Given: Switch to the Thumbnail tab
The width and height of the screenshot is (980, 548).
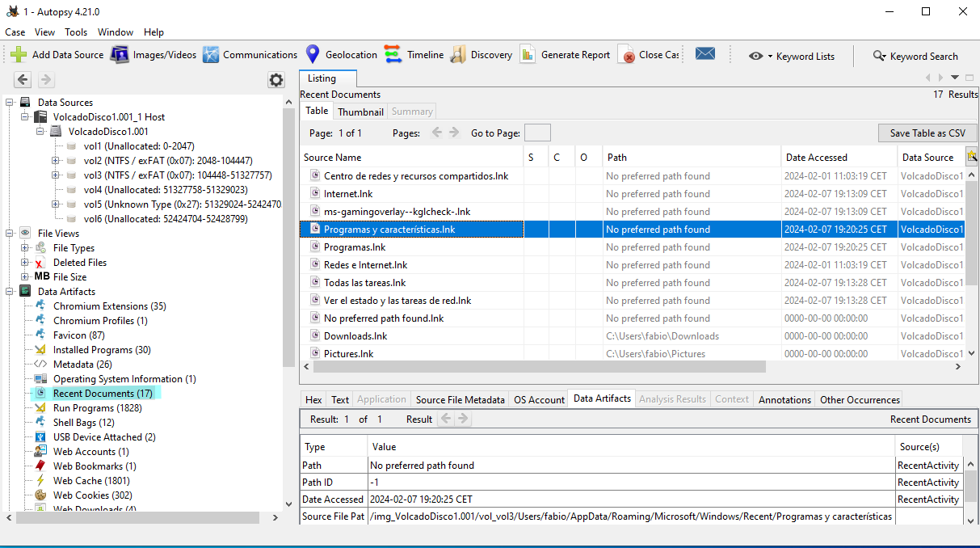Looking at the screenshot, I should 360,112.
